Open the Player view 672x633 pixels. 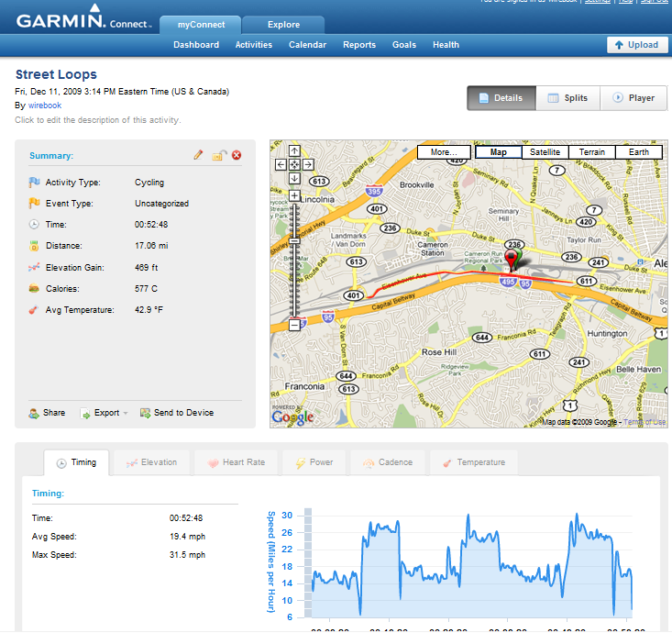[633, 98]
